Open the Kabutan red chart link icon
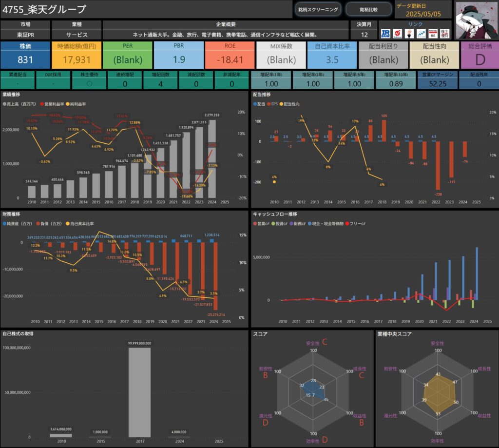Screen dimensions: 499x448 (x=397, y=34)
